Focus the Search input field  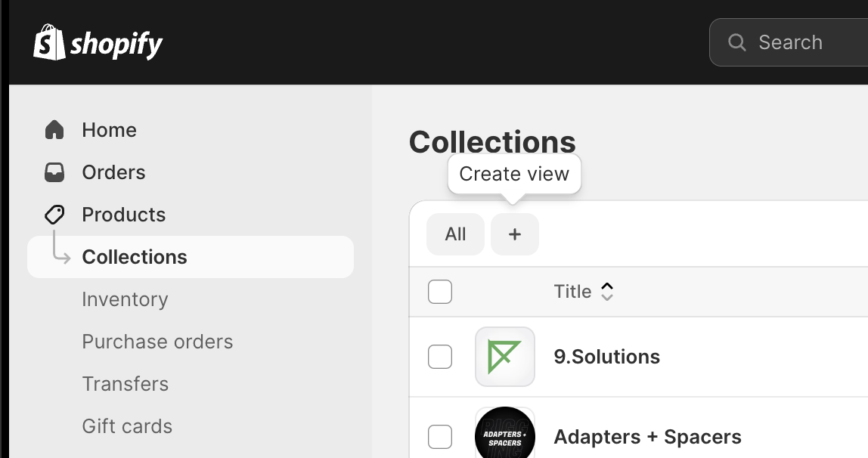tap(801, 42)
